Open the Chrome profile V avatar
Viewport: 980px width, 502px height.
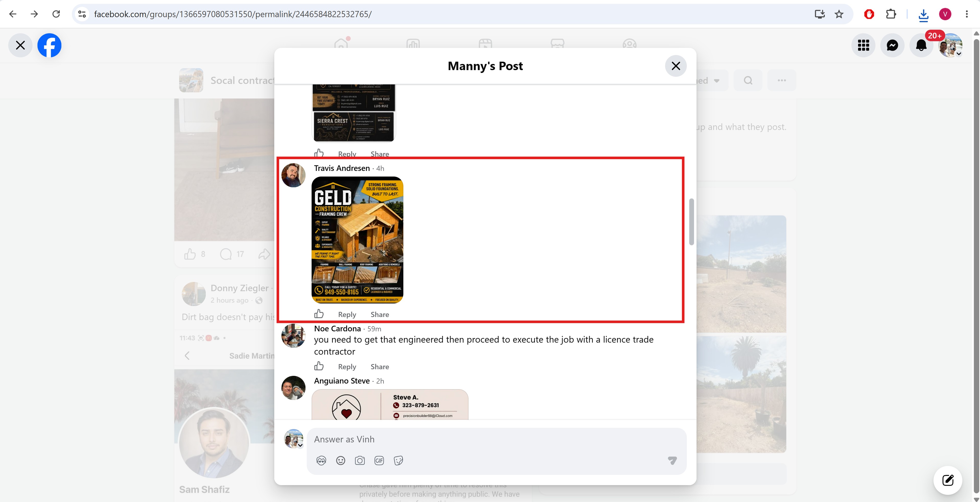click(x=945, y=14)
